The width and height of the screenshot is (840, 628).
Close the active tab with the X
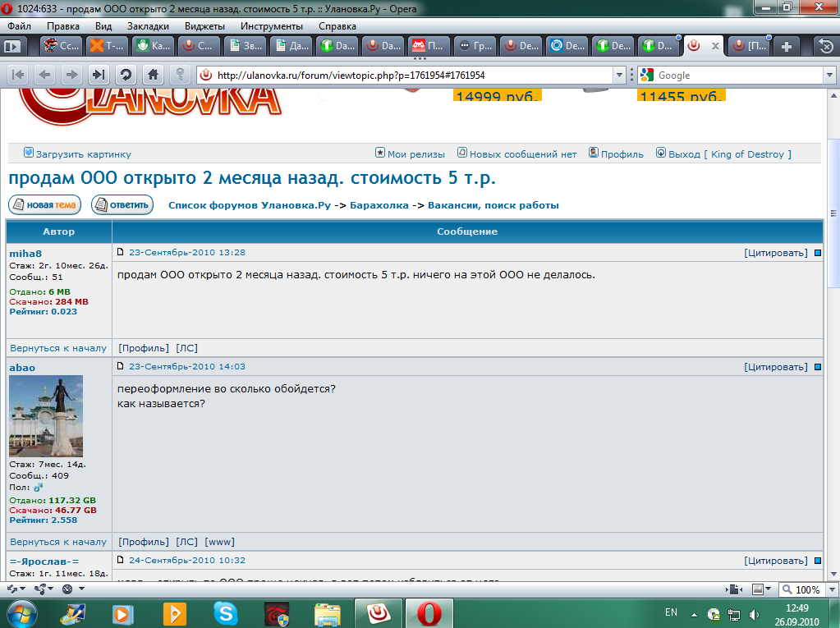tap(715, 46)
